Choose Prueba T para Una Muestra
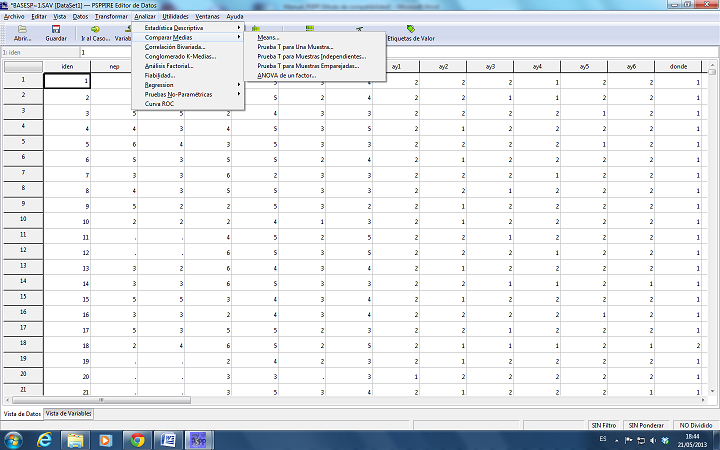 (x=295, y=47)
